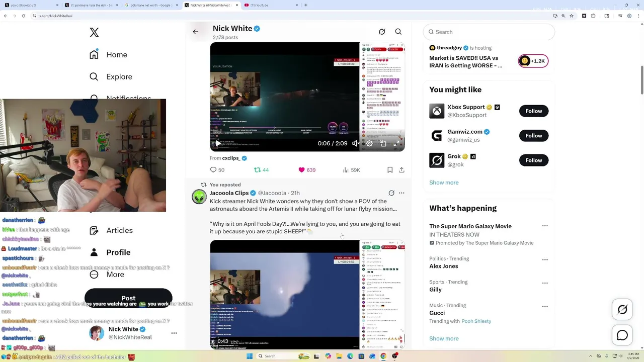Image resolution: width=644 pixels, height=362 pixels.
Task: Go back with the arrow beside Nick White
Action: tap(196, 32)
